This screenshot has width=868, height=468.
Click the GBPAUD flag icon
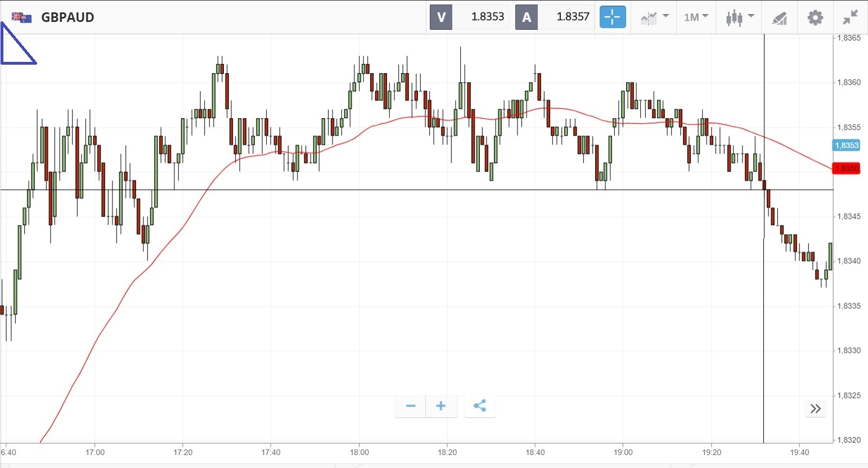tap(21, 17)
